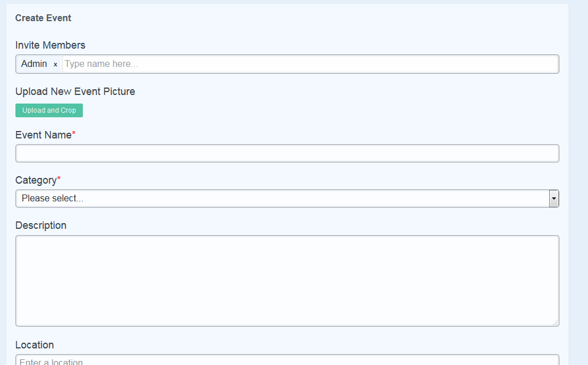This screenshot has height=365, width=588.
Task: Click the red asterisk beside Event Name
Action: pos(74,134)
